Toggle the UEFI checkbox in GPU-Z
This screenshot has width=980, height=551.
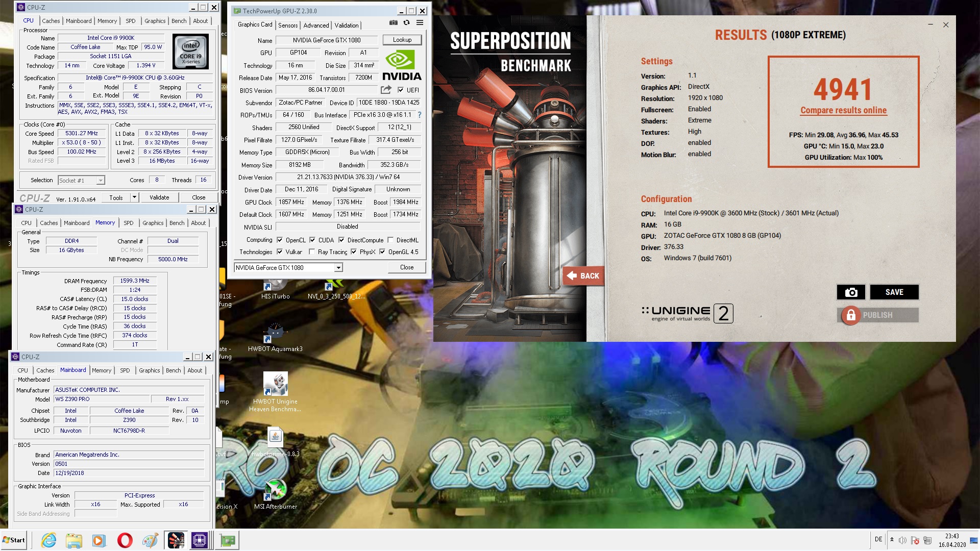(x=401, y=90)
